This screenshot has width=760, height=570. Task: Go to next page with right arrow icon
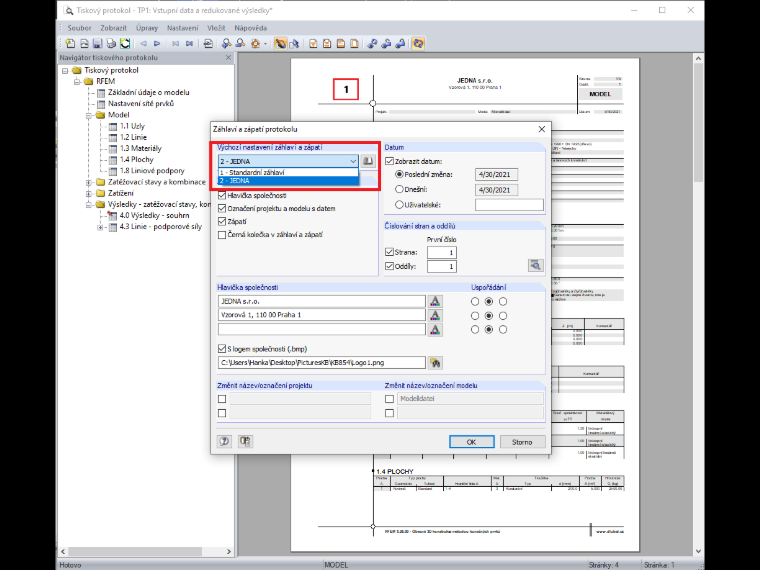coord(157,44)
